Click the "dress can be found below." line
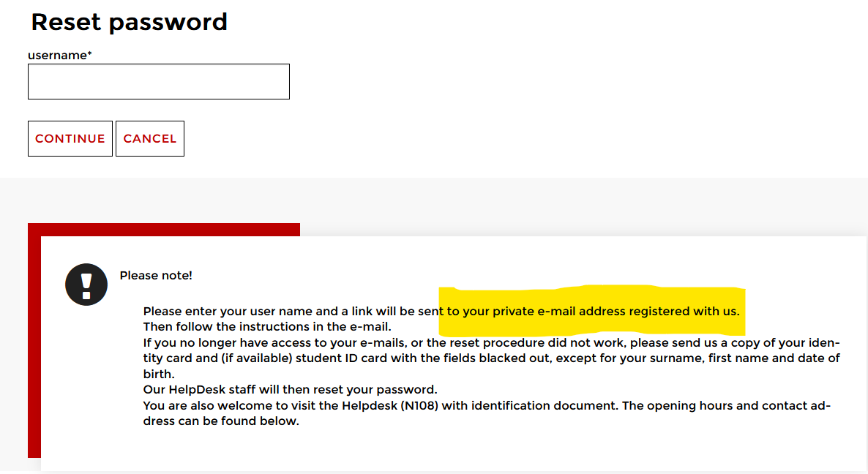This screenshot has width=868, height=474. [221, 421]
